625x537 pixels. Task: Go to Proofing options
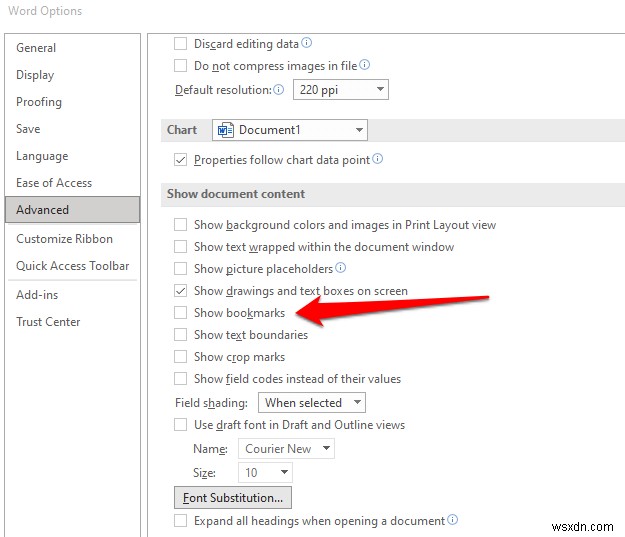73,102
